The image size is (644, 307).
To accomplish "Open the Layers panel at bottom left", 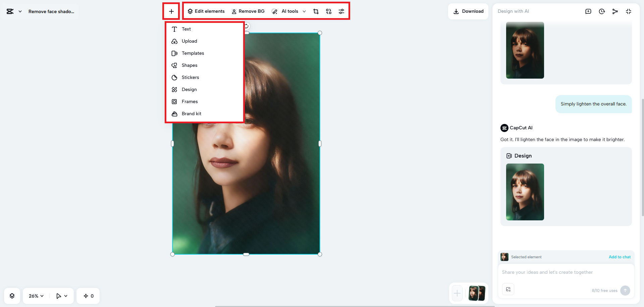I will [12, 296].
